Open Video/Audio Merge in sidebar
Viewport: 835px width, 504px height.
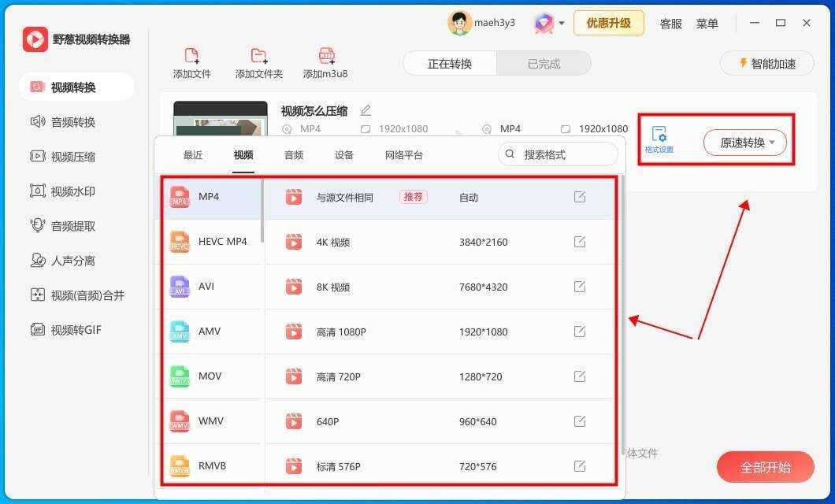pos(76,295)
